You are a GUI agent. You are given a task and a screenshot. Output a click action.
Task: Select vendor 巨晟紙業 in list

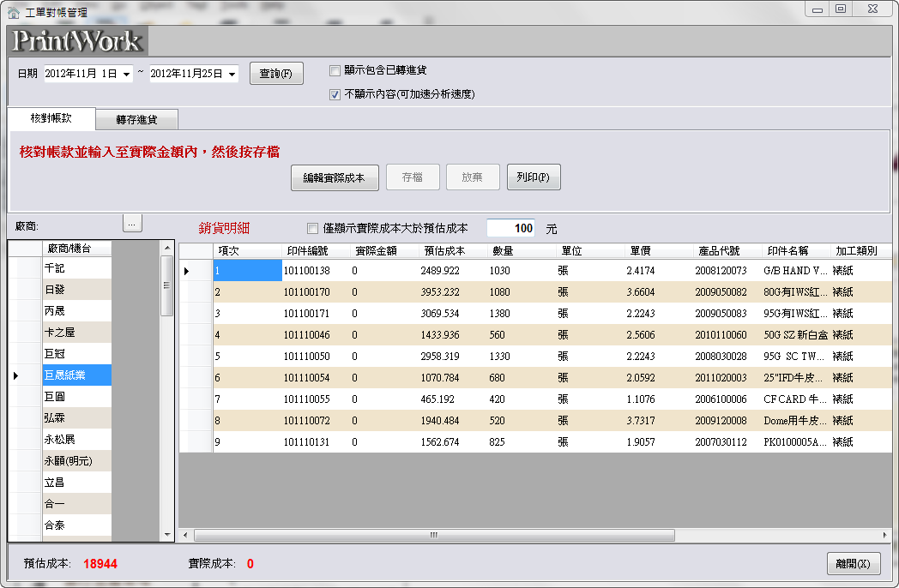[77, 375]
